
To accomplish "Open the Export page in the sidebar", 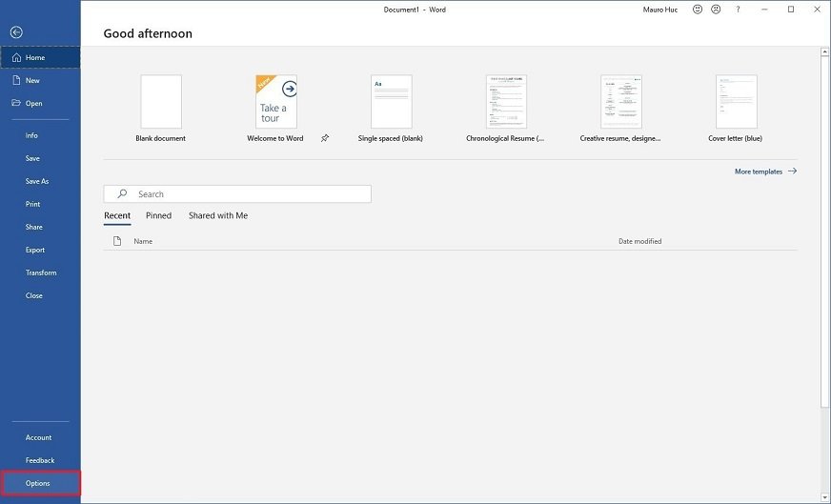I will pos(35,250).
